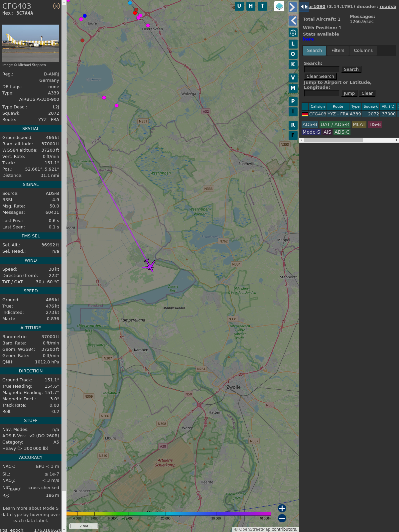Open the map layers selector icon

point(279,6)
